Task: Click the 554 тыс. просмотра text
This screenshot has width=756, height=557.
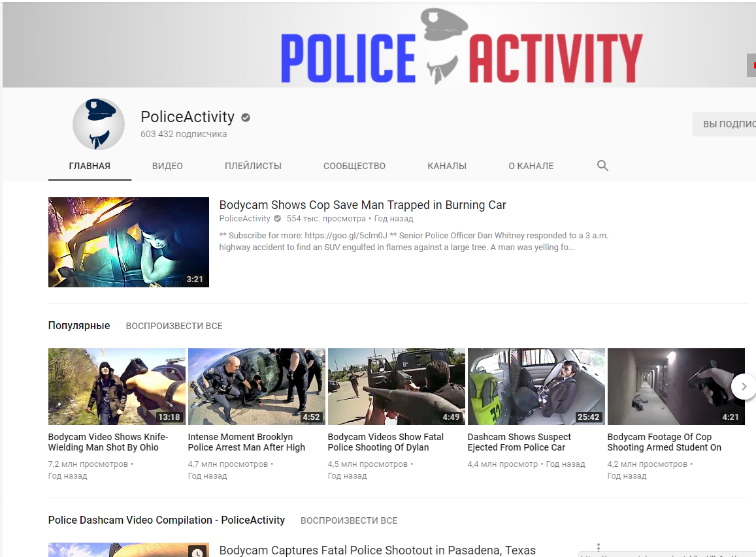Action: [x=327, y=219]
